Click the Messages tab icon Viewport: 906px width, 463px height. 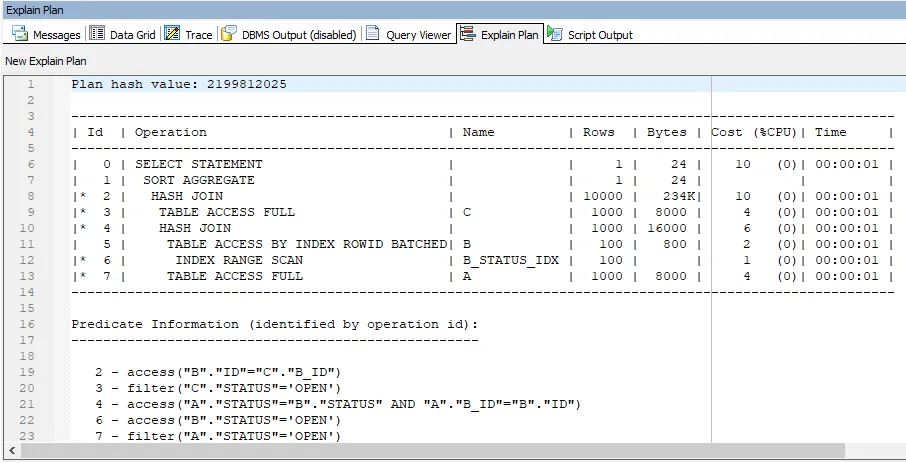pos(20,34)
